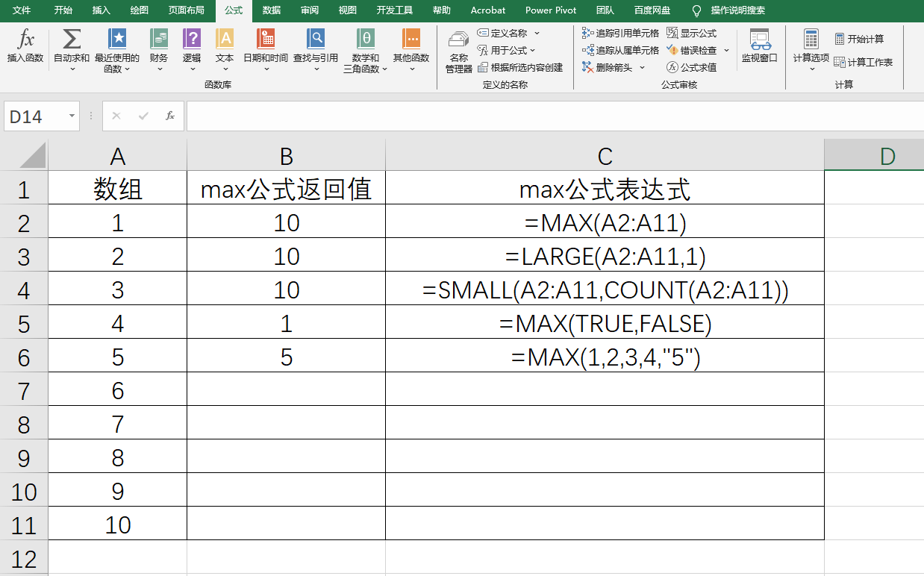
Task: Expand the Remove Arrows (删除箭头) dropdown arrow
Action: pos(642,67)
